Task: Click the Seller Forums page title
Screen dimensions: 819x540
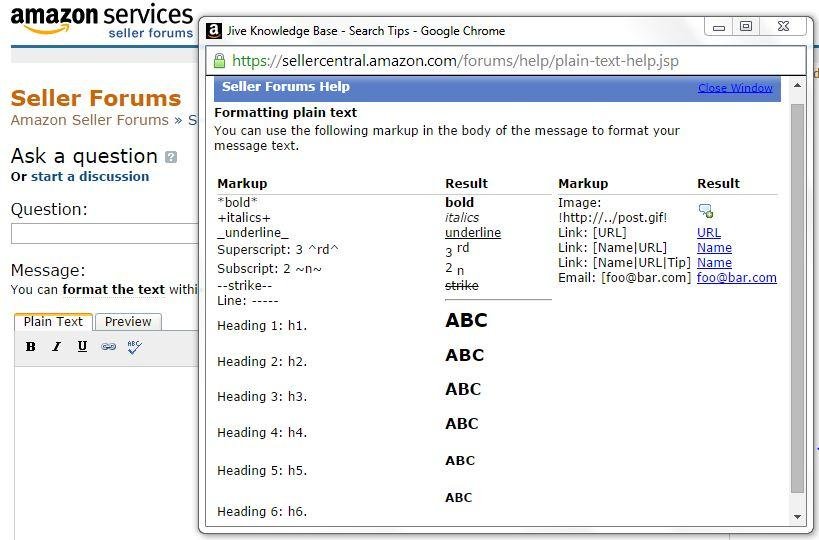Action: [96, 98]
